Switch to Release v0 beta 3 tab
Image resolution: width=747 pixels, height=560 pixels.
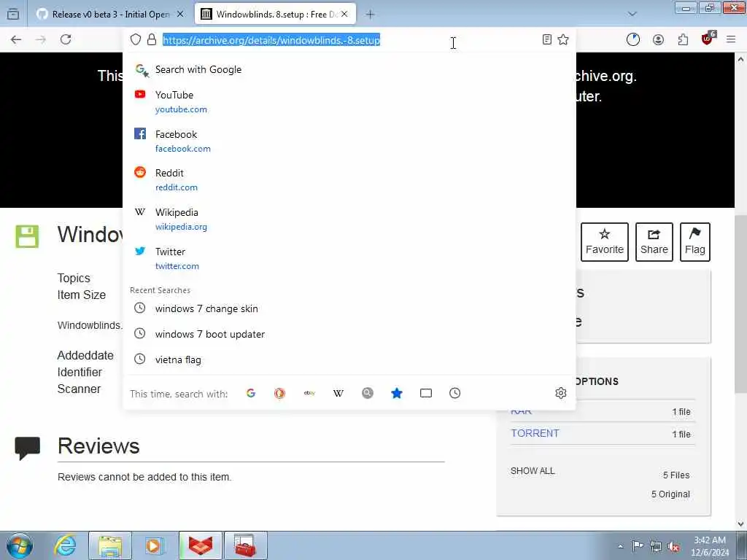click(111, 15)
